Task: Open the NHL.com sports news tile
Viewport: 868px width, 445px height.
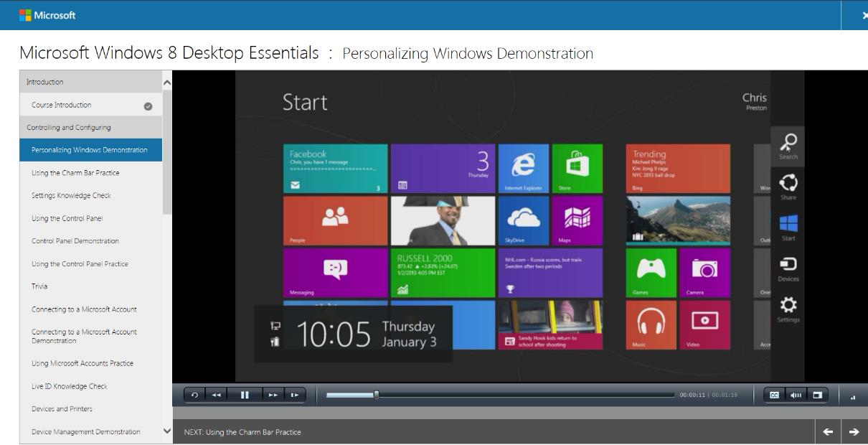Action: coord(551,273)
